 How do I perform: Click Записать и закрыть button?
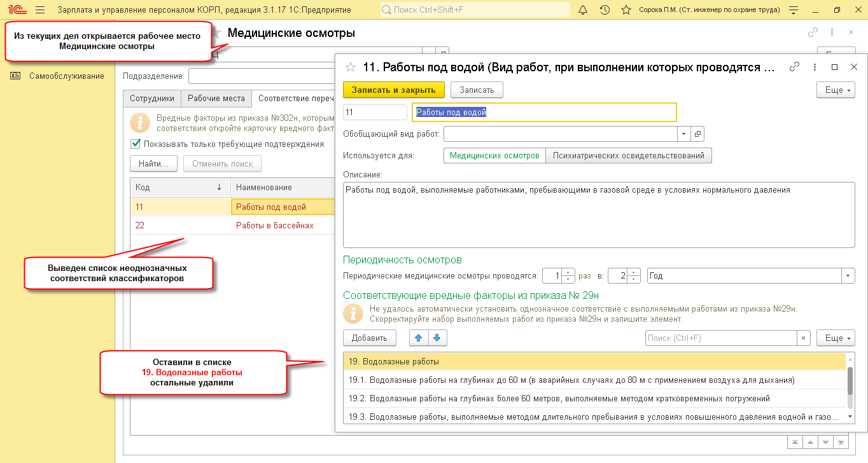pyautogui.click(x=394, y=90)
